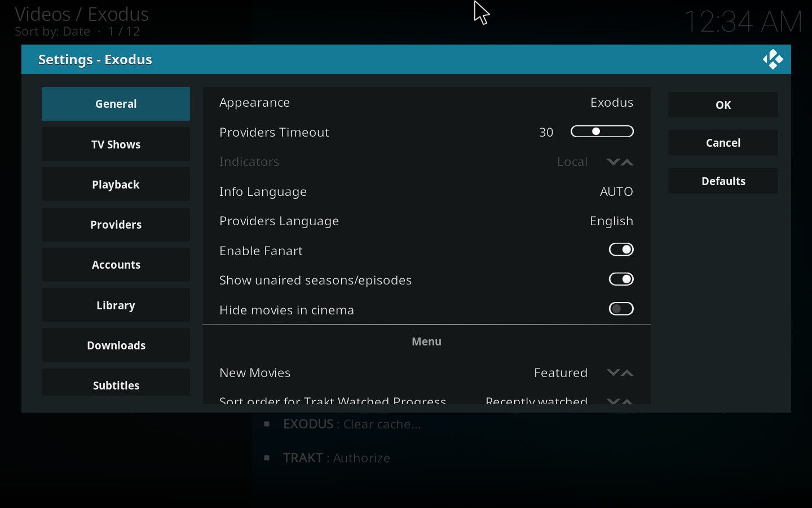Select the Downloads settings category
This screenshot has width=812, height=508.
[x=116, y=345]
